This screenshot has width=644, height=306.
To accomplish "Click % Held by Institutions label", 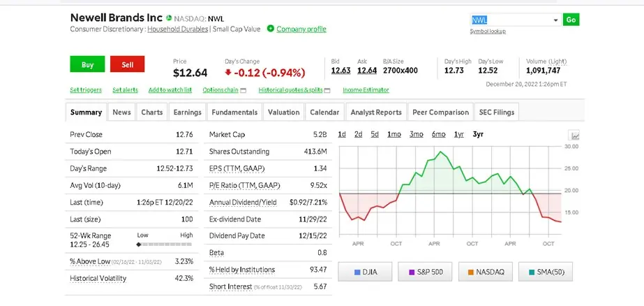I will click(x=242, y=270).
